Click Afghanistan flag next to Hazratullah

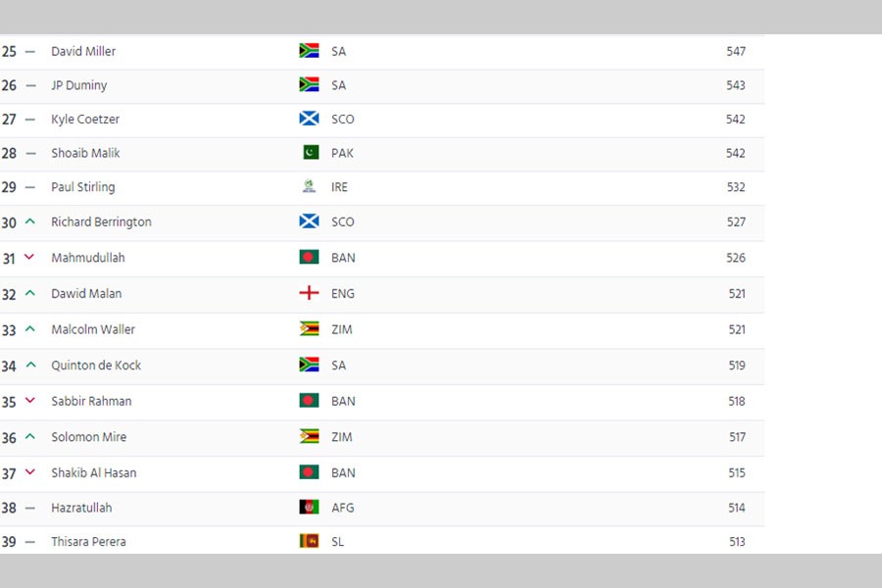[309, 508]
